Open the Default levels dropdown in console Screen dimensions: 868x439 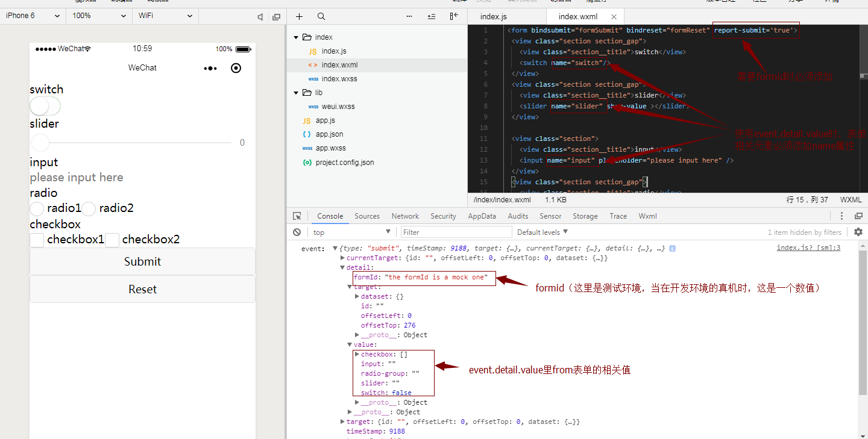(541, 232)
